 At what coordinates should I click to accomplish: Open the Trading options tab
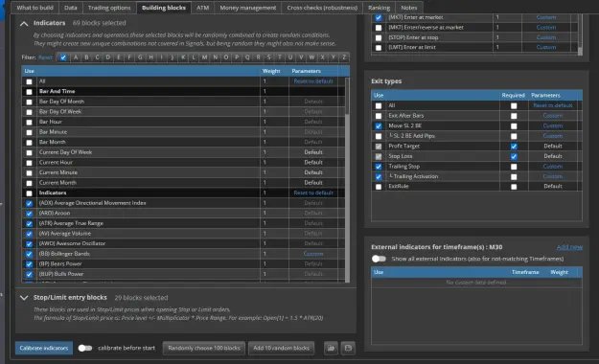[109, 8]
